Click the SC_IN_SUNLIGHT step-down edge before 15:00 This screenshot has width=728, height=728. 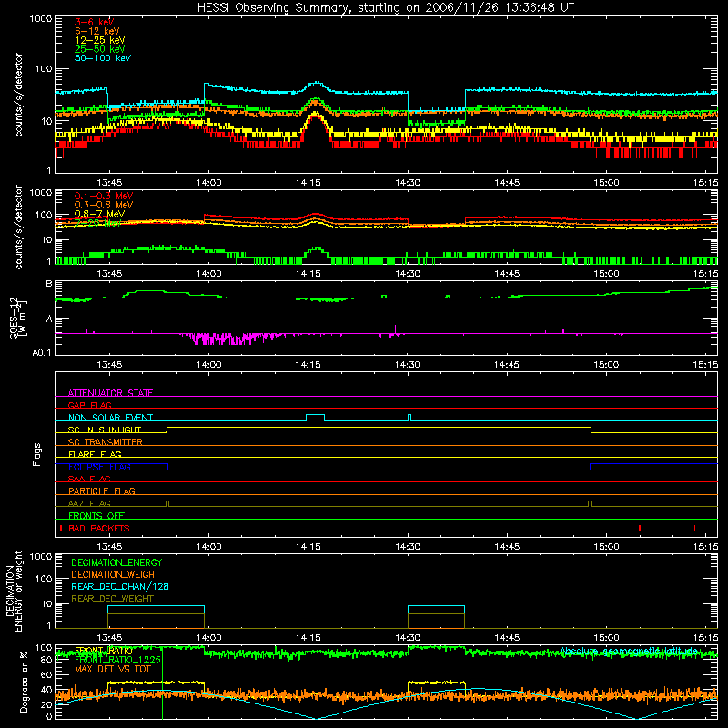(591, 430)
